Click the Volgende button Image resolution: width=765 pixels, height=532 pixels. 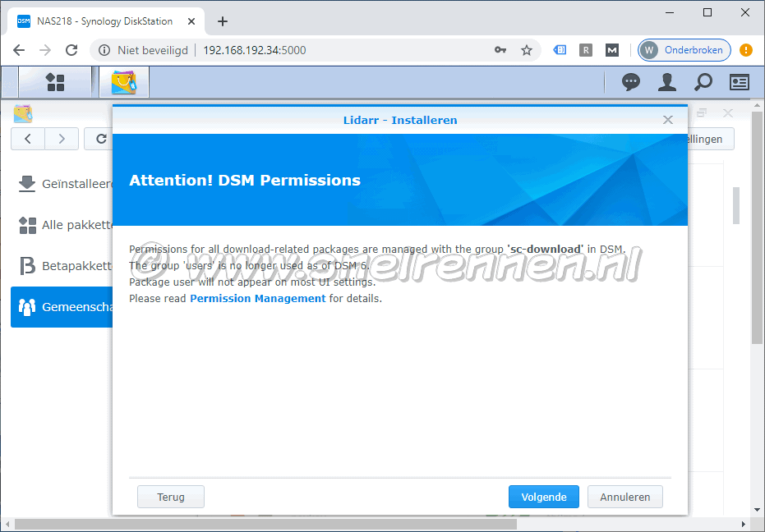[544, 497]
